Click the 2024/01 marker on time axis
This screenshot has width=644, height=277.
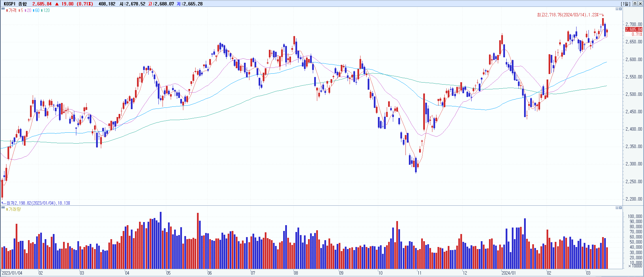[509, 273]
